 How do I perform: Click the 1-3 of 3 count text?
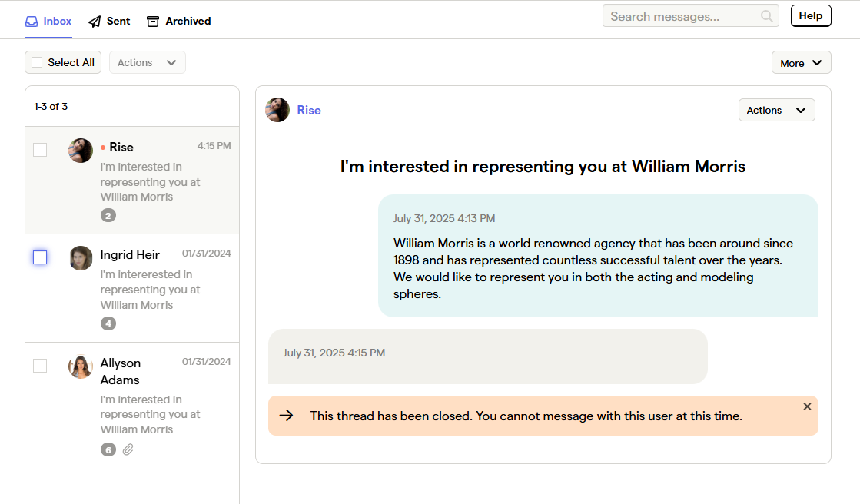pos(51,106)
